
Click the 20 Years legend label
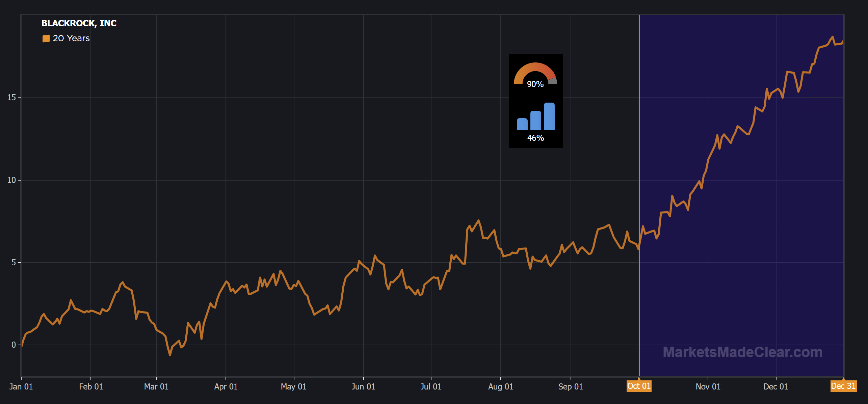pos(71,38)
